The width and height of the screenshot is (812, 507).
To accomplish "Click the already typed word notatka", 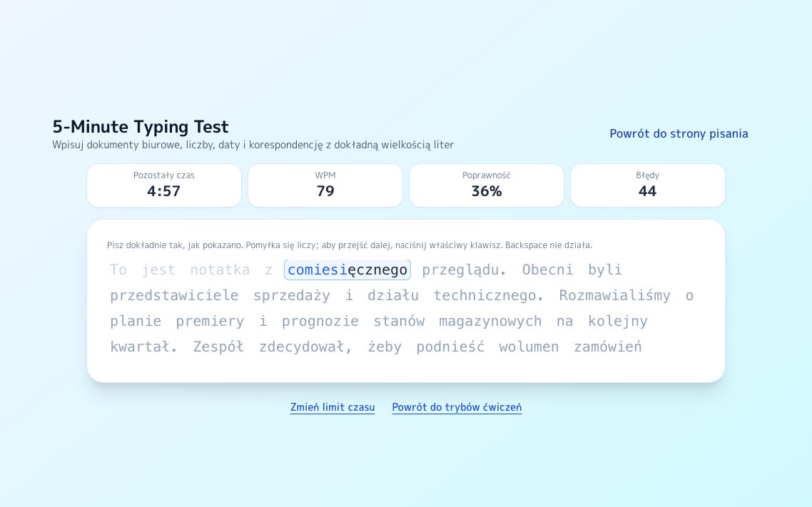I will point(220,270).
